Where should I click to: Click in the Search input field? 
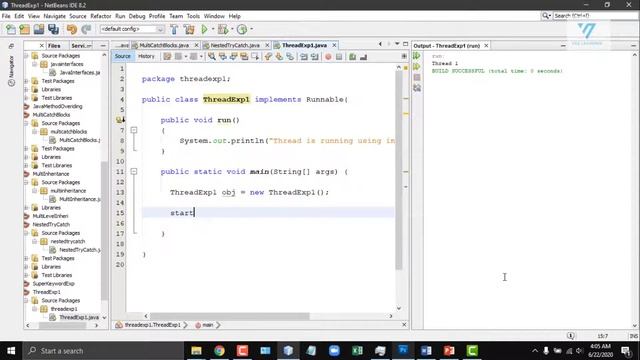[x=595, y=16]
